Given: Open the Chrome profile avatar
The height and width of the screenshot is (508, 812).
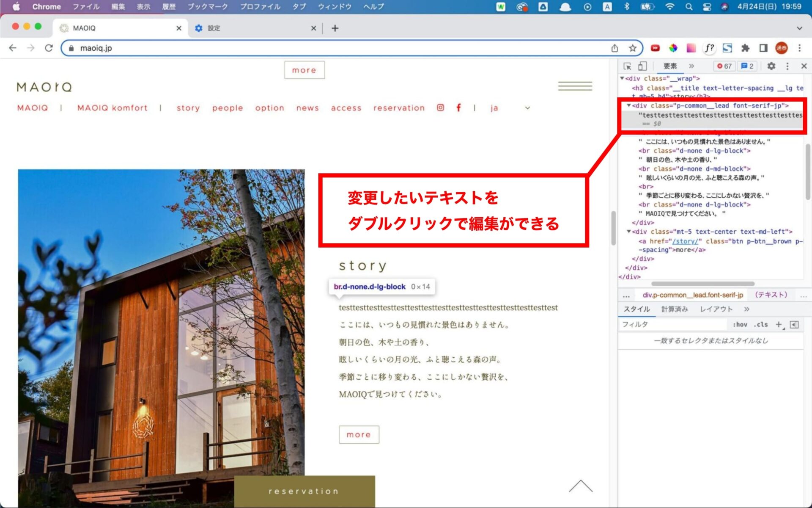Looking at the screenshot, I should tap(781, 48).
